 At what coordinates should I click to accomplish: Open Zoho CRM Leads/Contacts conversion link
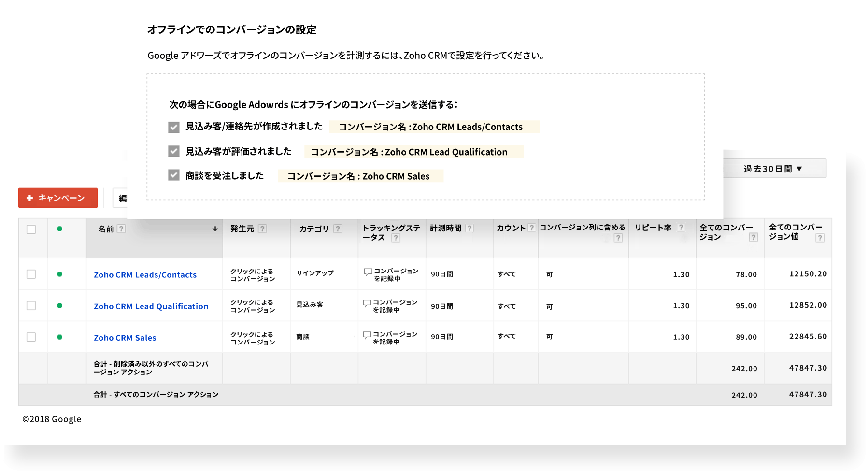point(145,275)
